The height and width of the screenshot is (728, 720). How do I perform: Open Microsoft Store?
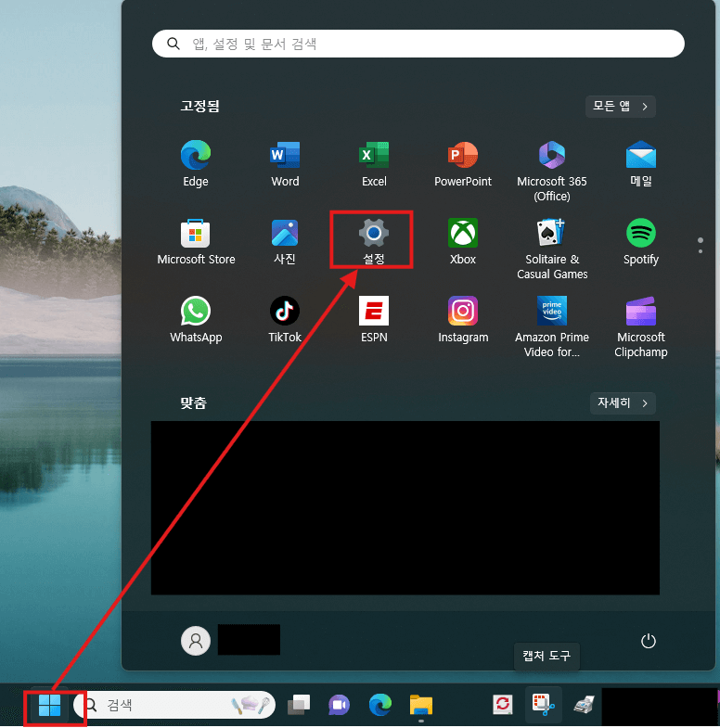click(x=196, y=241)
